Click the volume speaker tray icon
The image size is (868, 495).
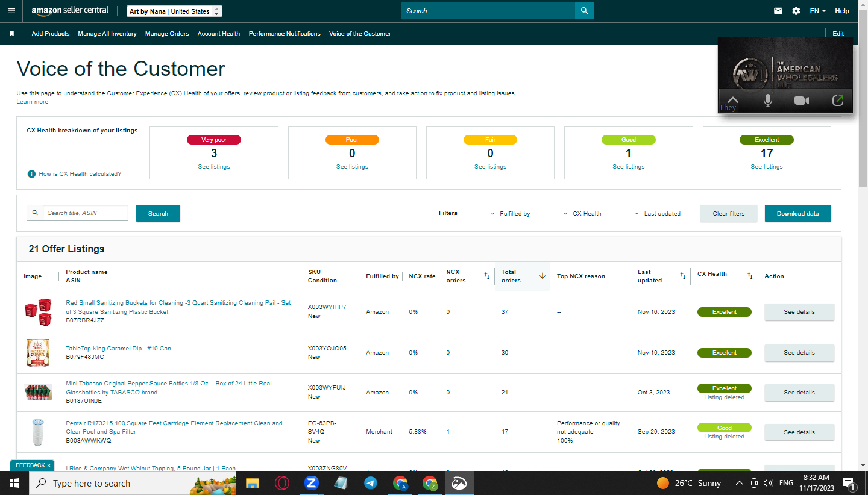coord(767,483)
